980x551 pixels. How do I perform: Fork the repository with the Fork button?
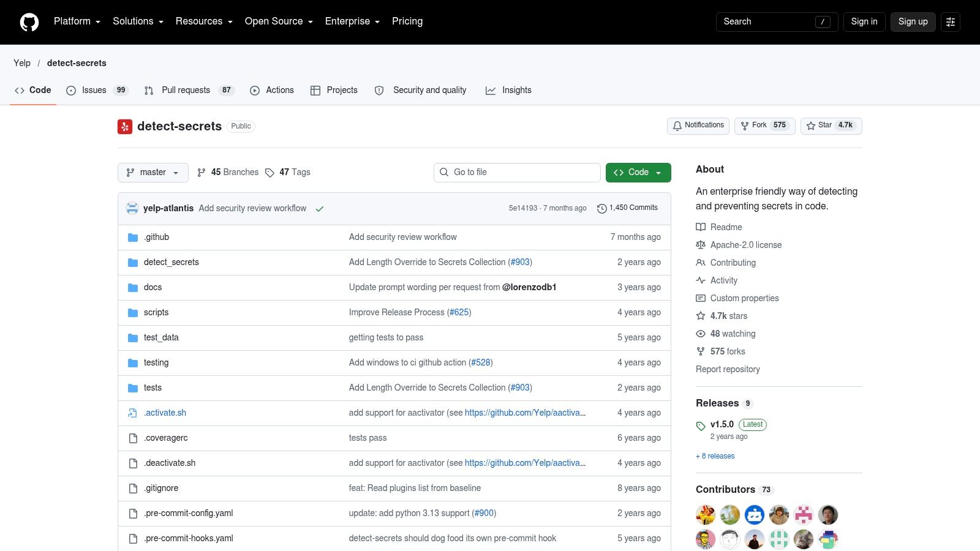(x=764, y=126)
